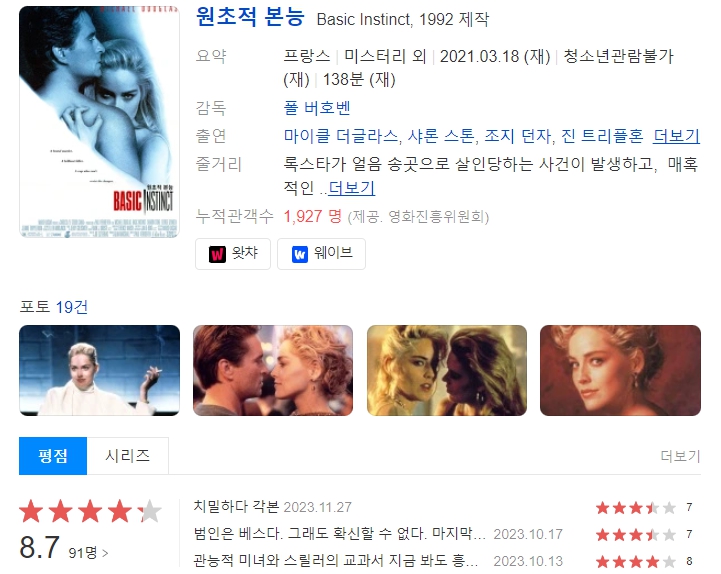Click the 91명 rating participants arrow

88,552
